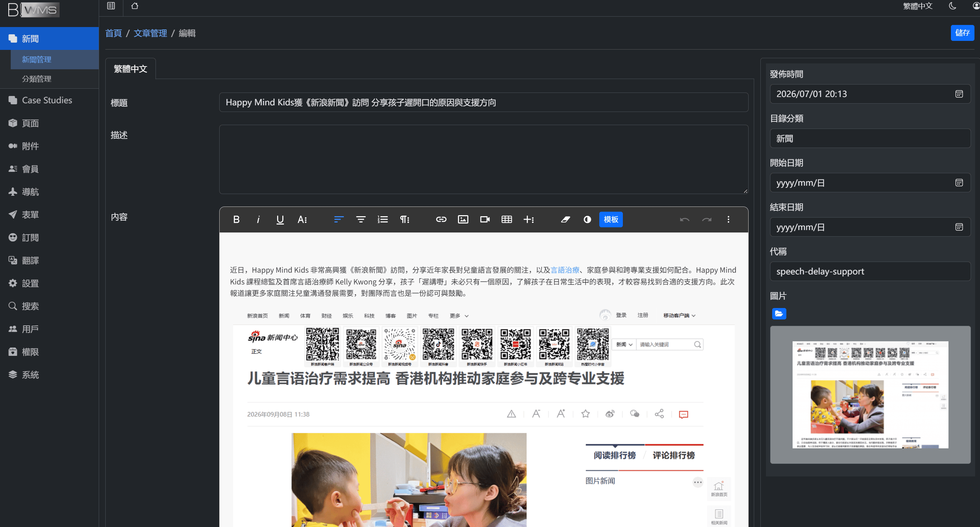Click the 儲存 save button
This screenshot has height=527, width=980.
(962, 33)
